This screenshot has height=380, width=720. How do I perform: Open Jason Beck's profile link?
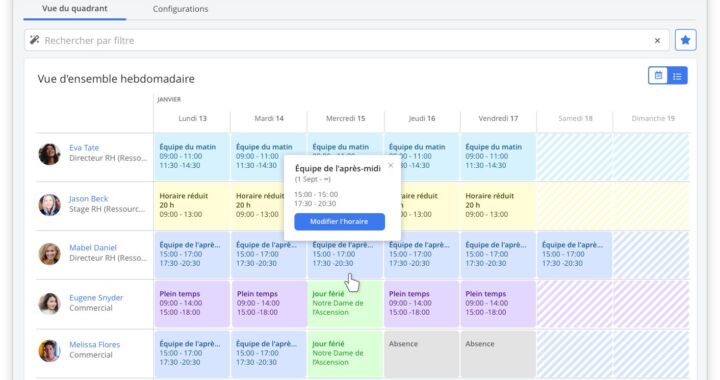(89, 199)
